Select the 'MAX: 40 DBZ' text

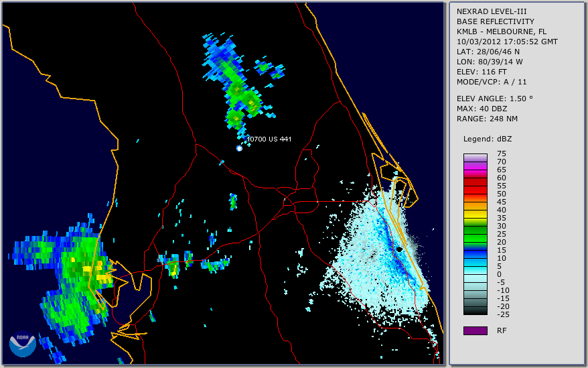482,109
